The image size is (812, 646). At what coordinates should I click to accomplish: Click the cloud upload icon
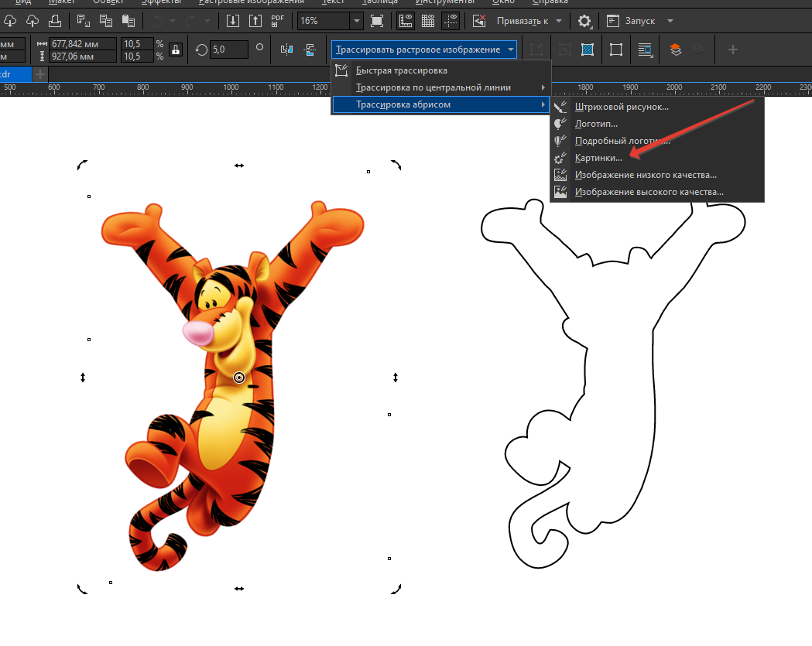32,21
